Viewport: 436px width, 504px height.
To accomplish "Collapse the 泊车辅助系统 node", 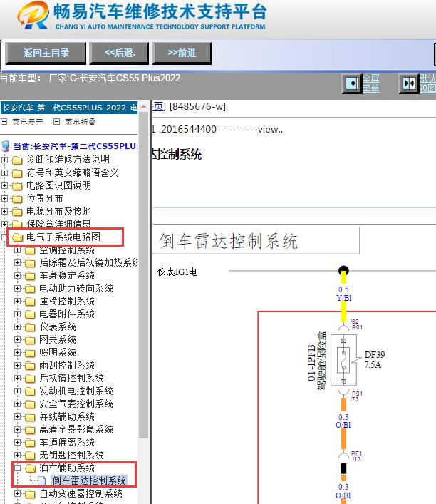I will (x=17, y=468).
